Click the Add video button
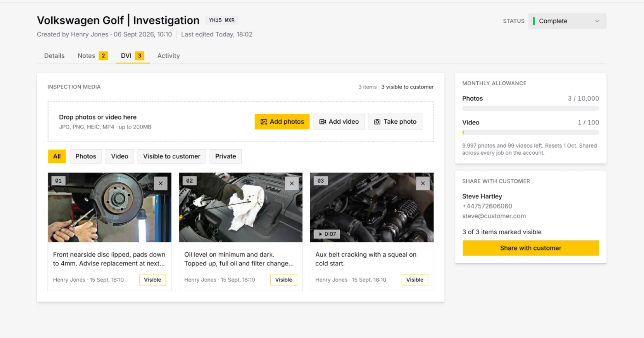644x338 pixels. pos(339,121)
